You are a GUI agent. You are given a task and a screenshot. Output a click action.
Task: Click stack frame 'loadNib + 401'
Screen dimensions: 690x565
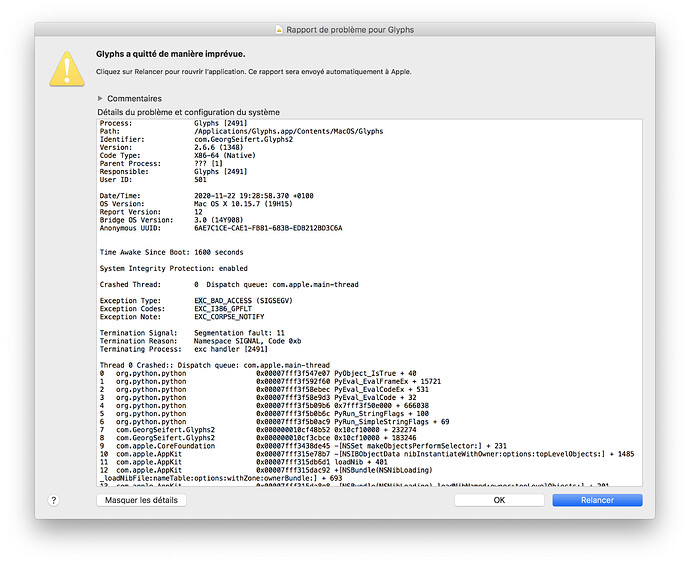coord(361,462)
